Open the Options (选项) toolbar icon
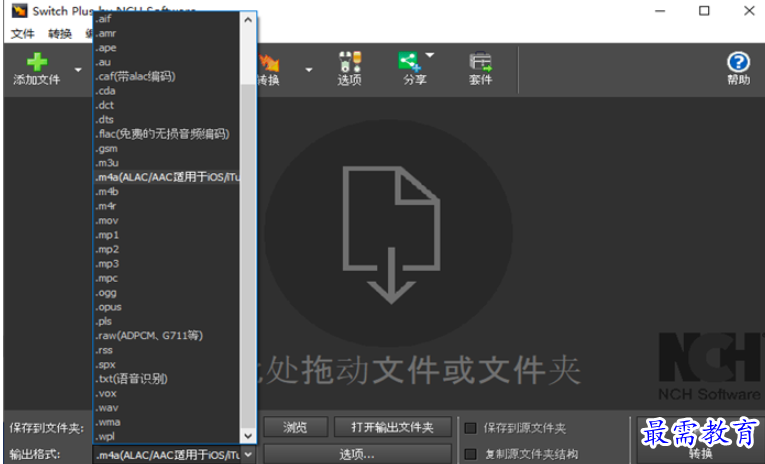Screen dimensions: 765x464 [349, 68]
